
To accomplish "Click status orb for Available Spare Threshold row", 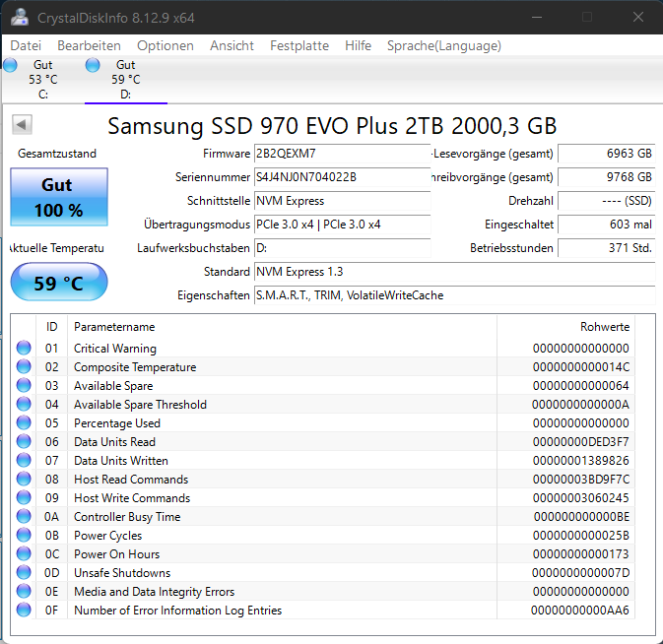I will [24, 404].
